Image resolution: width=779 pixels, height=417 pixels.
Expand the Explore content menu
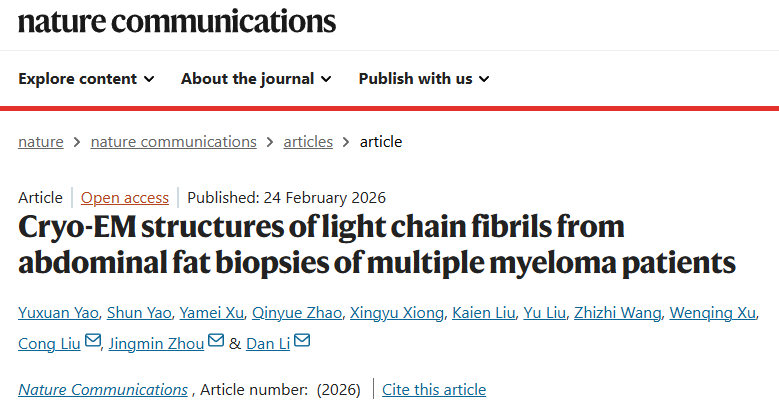(86, 78)
